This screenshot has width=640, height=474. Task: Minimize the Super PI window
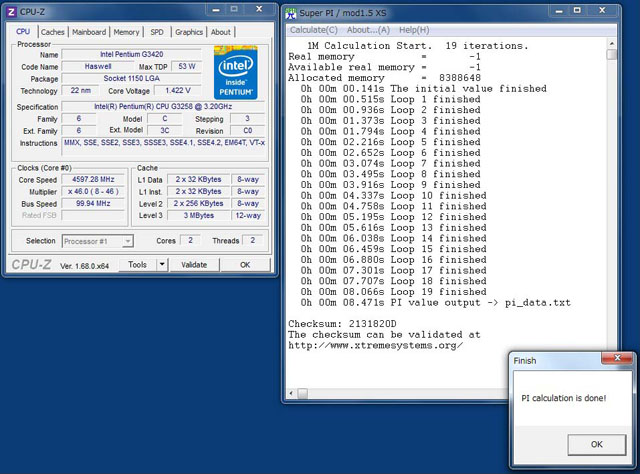point(559,11)
